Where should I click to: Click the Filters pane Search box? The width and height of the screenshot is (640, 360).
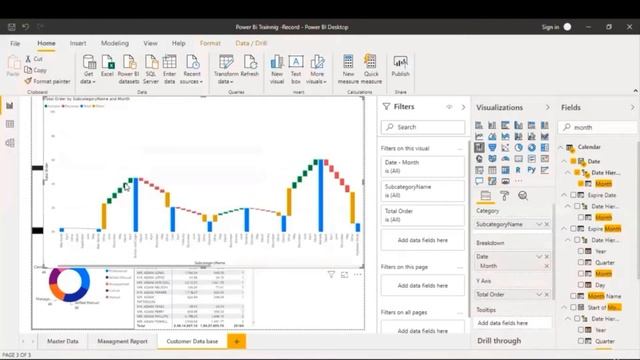[x=423, y=127]
